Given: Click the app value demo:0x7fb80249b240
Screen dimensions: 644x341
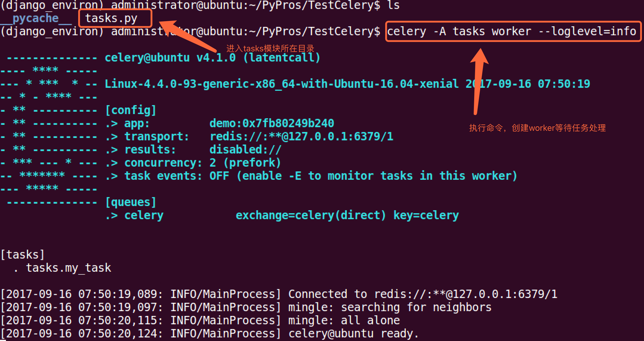Looking at the screenshot, I should point(272,123).
